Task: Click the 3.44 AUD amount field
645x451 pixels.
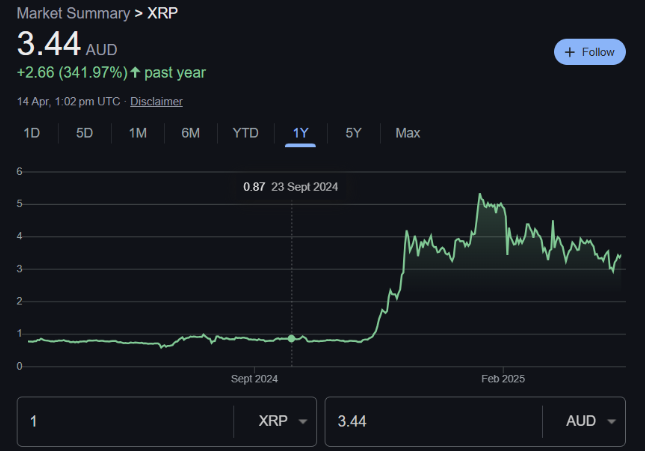Action: (434, 421)
